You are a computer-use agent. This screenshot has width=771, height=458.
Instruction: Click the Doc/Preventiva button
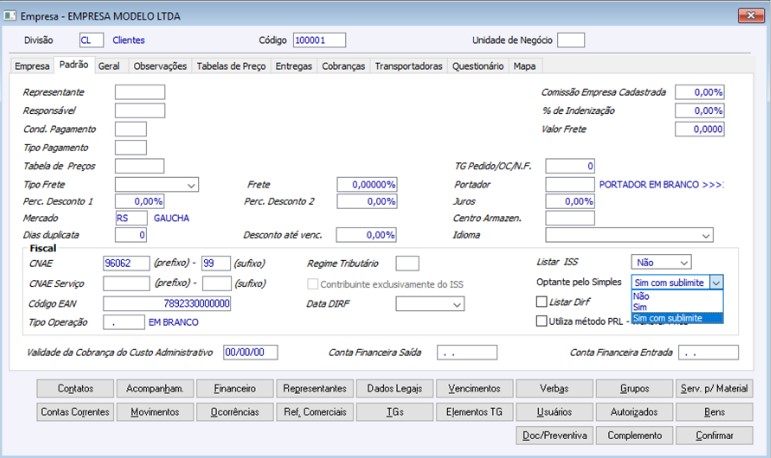(x=555, y=435)
